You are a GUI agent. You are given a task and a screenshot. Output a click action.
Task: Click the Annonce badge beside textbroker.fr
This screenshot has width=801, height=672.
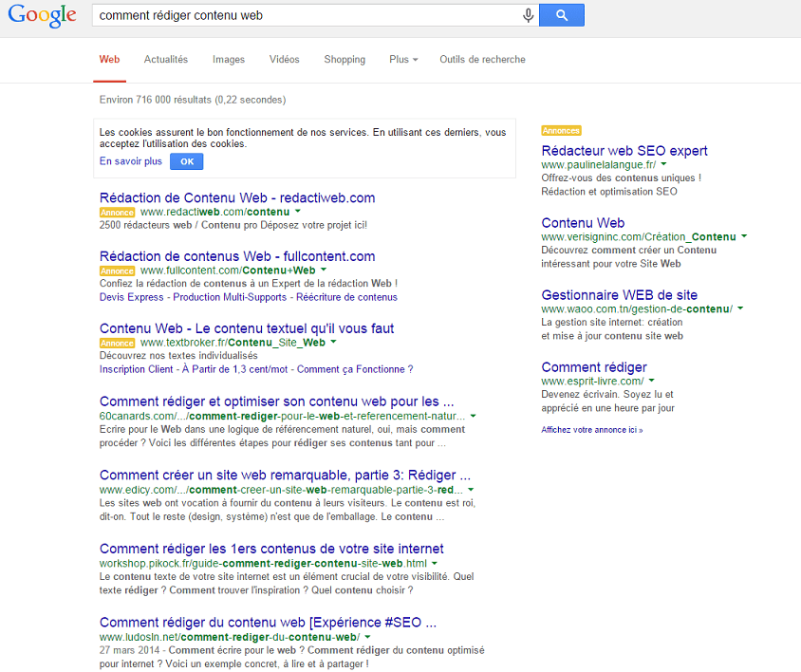point(117,343)
